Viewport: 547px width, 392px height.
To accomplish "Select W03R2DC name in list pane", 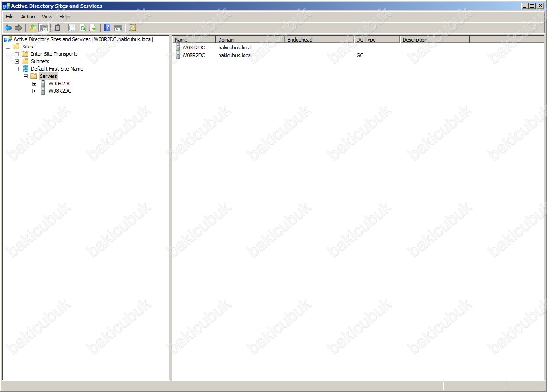I will click(x=194, y=48).
